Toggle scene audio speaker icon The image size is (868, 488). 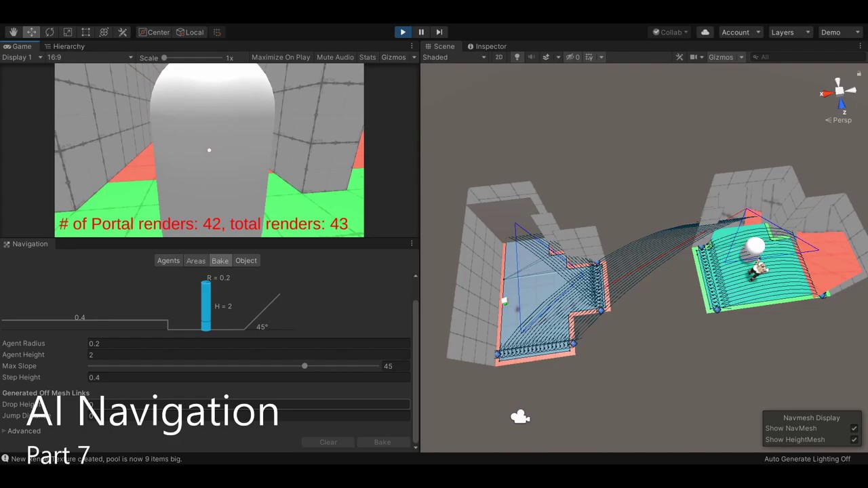point(531,57)
